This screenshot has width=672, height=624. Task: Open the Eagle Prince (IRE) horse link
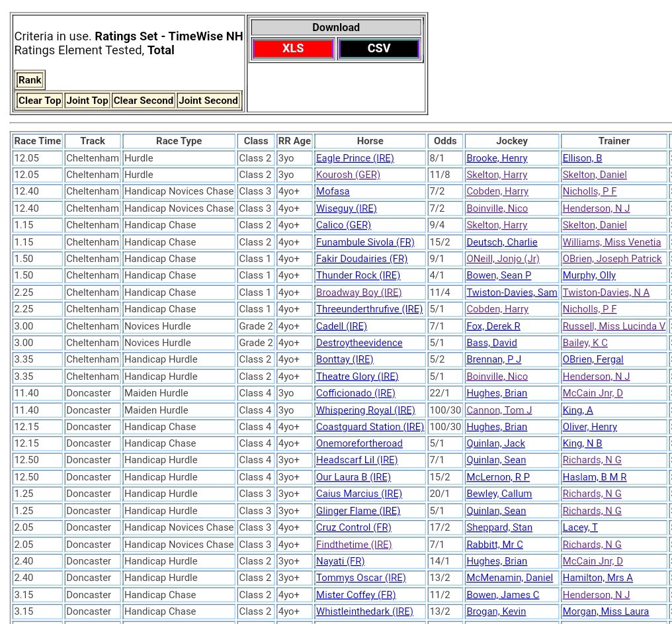pos(355,158)
